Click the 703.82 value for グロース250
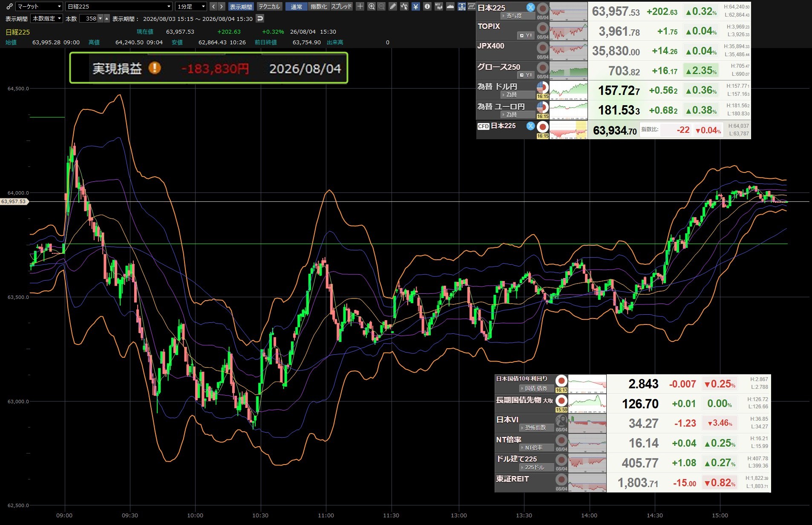 tap(624, 71)
